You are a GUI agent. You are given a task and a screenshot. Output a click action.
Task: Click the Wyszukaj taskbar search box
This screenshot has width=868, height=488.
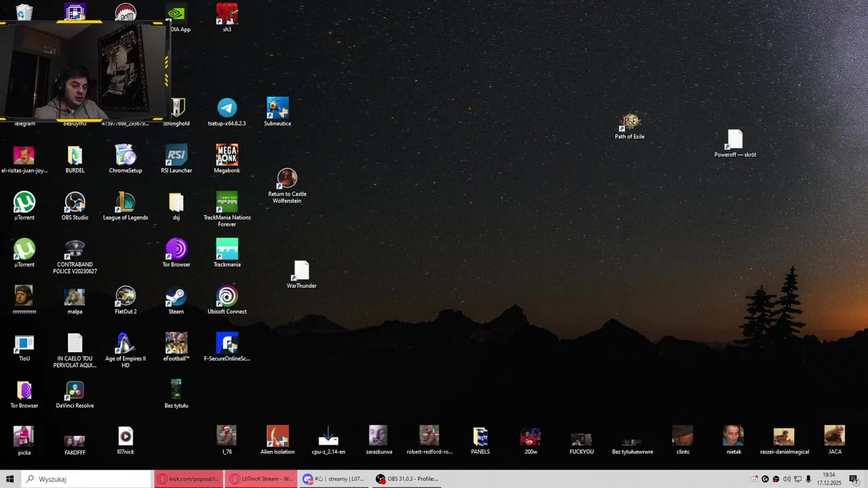pyautogui.click(x=86, y=479)
